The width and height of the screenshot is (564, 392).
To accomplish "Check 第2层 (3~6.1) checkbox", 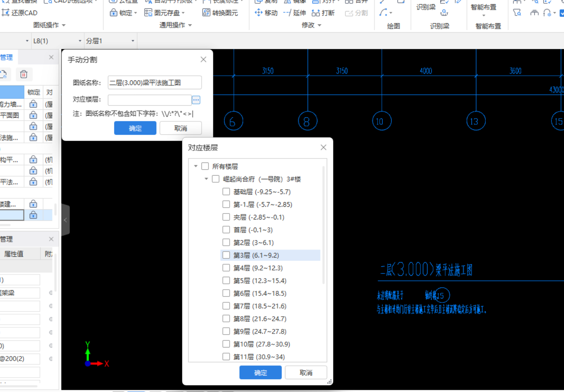I will click(226, 242).
